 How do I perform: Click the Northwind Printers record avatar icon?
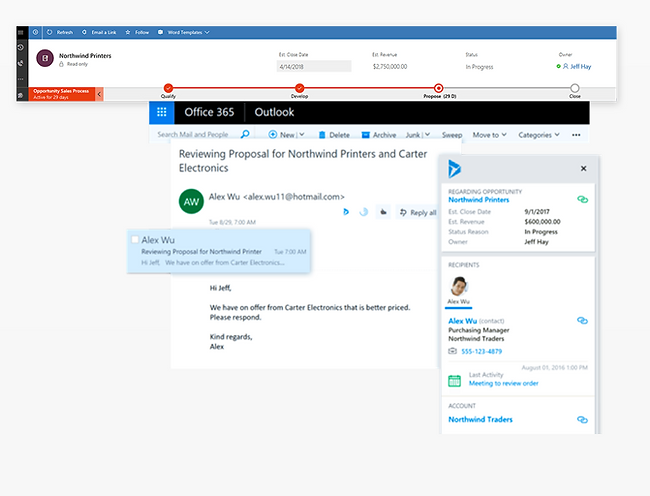[x=45, y=58]
